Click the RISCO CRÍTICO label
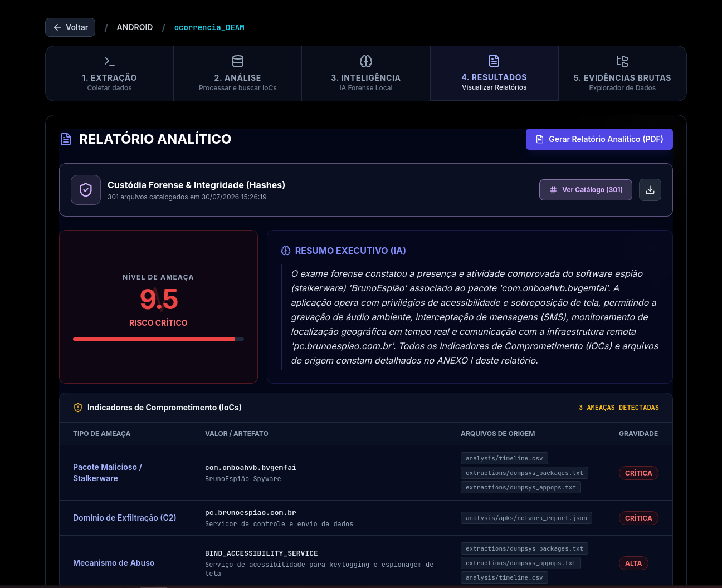The image size is (722, 588). [x=158, y=323]
